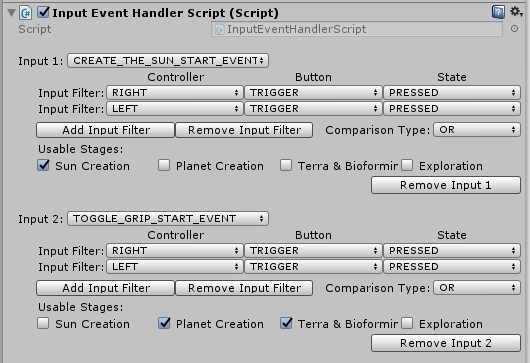Open Input 1 first filter TRIGGER dropdown

(x=313, y=93)
